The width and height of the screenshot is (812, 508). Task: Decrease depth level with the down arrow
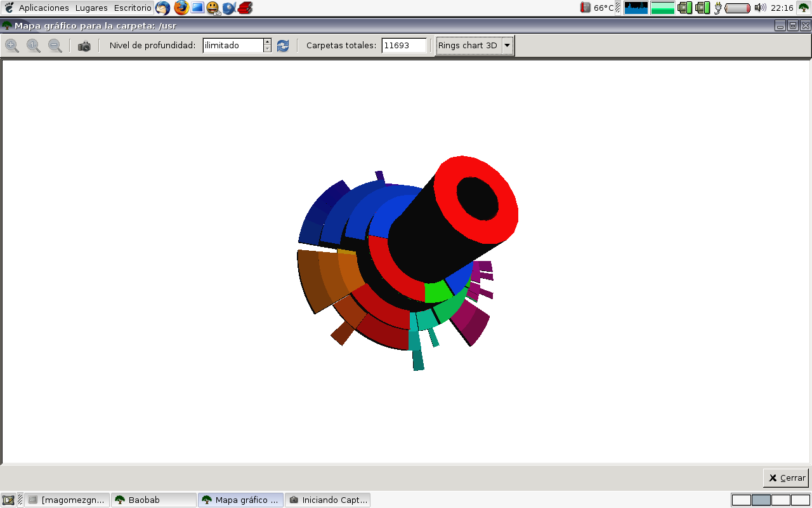click(267, 49)
